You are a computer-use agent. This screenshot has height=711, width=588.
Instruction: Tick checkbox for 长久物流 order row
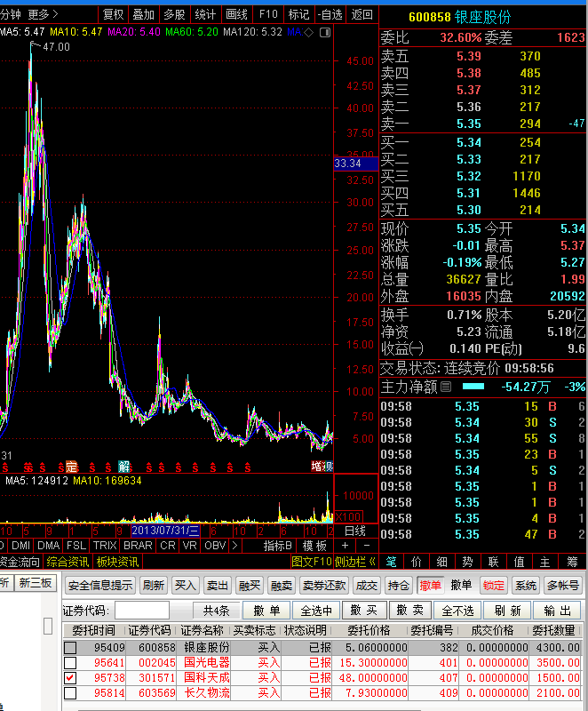click(70, 693)
